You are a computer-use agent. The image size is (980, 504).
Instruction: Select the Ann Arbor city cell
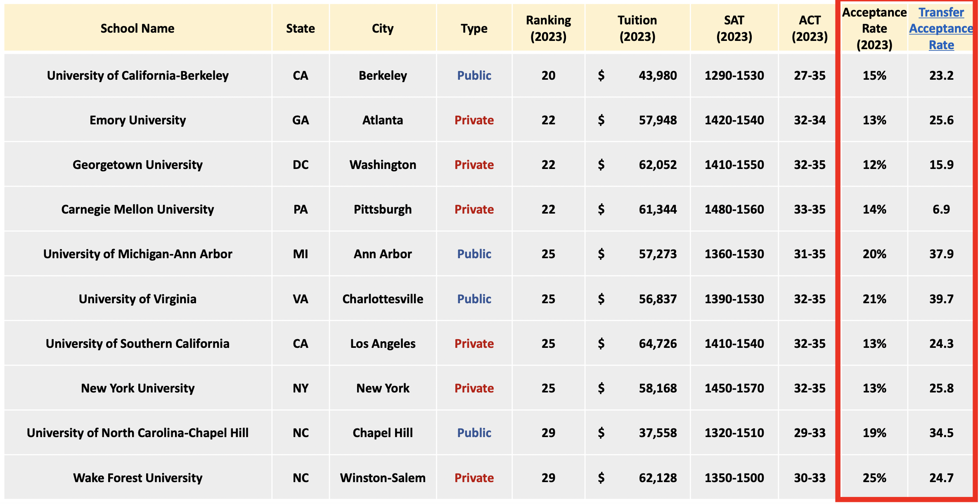click(383, 254)
